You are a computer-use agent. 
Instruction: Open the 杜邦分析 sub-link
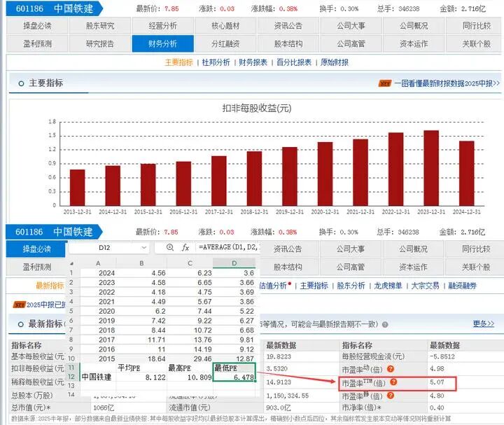pyautogui.click(x=216, y=62)
